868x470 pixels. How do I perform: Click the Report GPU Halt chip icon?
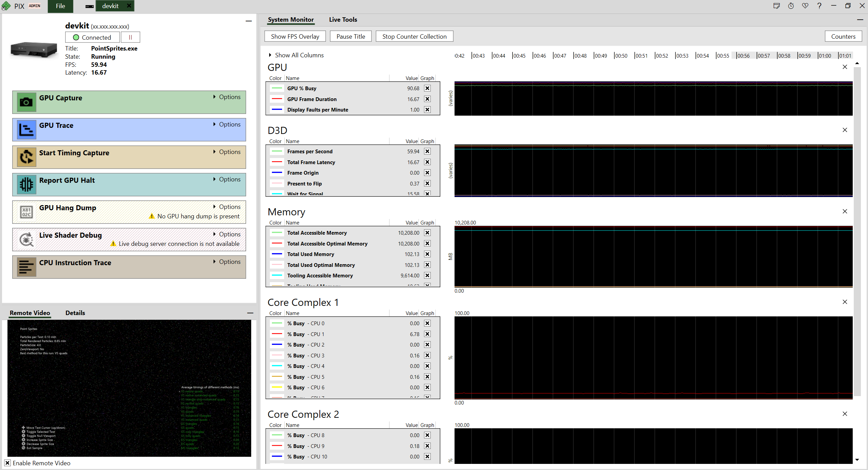pos(26,184)
